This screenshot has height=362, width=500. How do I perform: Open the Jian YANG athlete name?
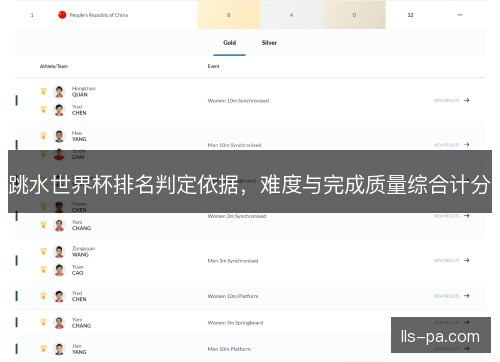[x=79, y=349]
